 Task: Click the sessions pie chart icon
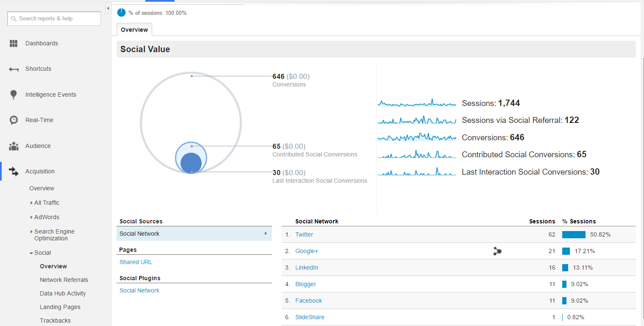tap(122, 13)
